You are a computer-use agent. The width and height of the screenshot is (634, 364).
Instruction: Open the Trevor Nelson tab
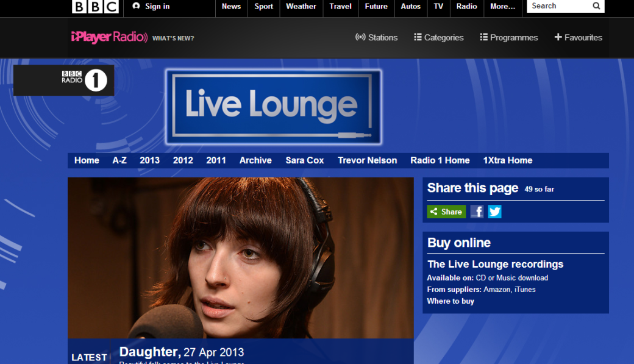[x=367, y=160]
